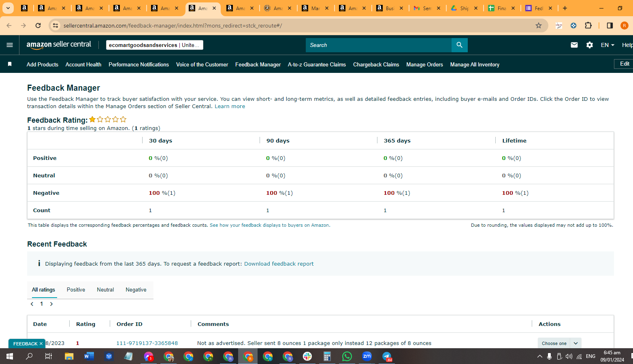Open Telegram from the taskbar

pyautogui.click(x=387, y=356)
